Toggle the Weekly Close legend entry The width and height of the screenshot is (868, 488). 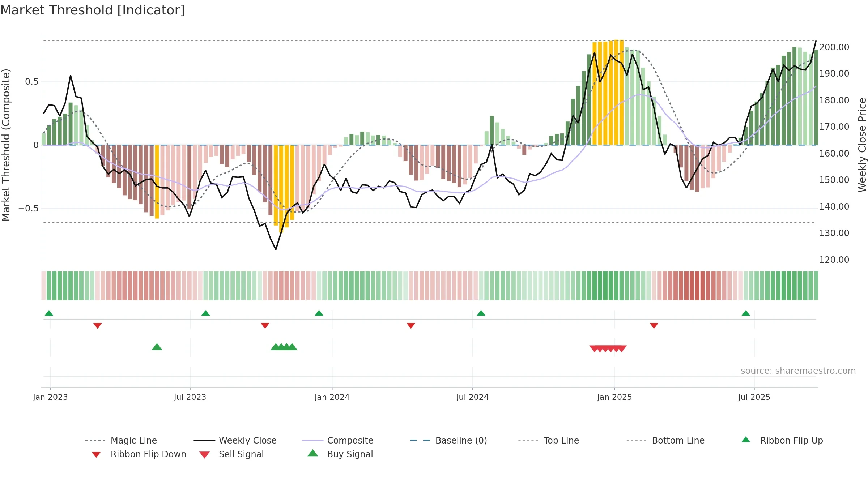pyautogui.click(x=235, y=440)
